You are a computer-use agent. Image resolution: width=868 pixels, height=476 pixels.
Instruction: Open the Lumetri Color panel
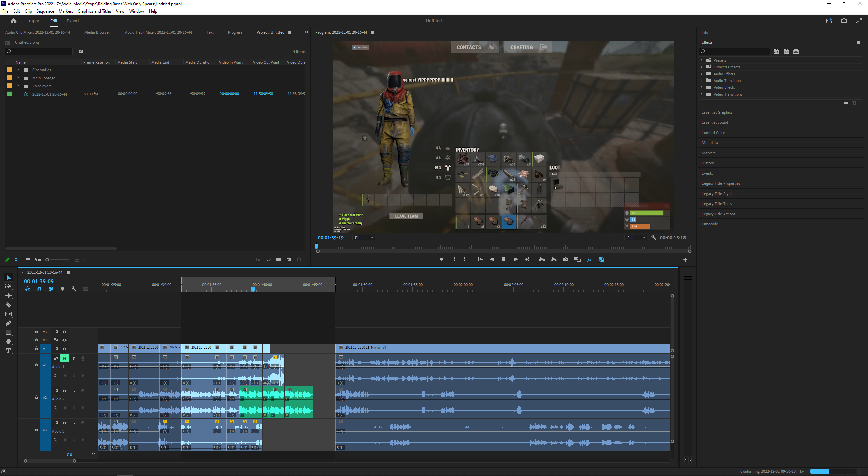pyautogui.click(x=713, y=132)
